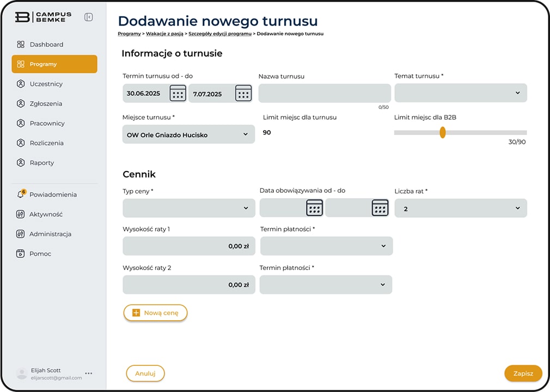The height and width of the screenshot is (392, 550).
Task: Add new price with Nową cenę button
Action: point(155,313)
